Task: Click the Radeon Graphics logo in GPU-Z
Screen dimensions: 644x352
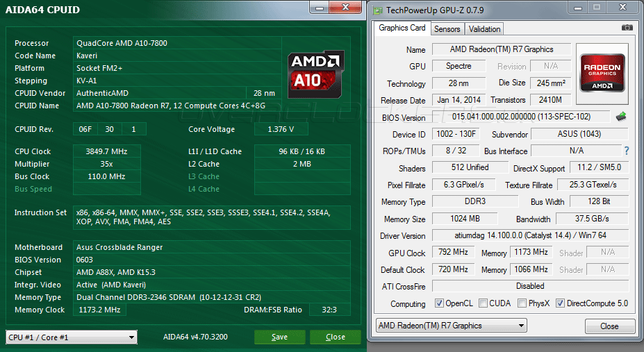Action: [x=602, y=73]
